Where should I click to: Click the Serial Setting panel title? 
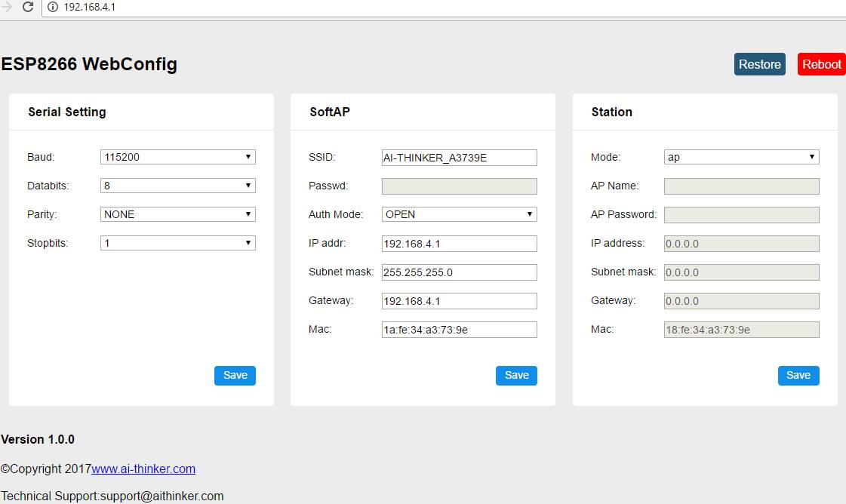67,112
